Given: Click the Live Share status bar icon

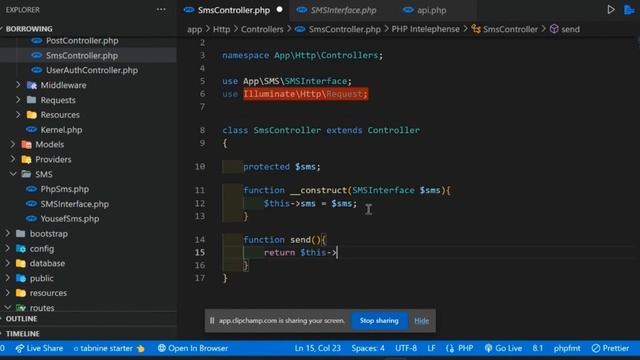Looking at the screenshot, I should pos(19,348).
